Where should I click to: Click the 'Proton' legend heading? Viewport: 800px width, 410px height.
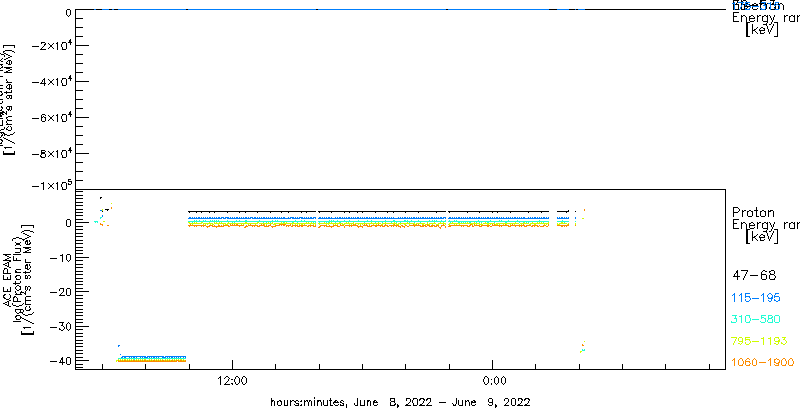click(754, 213)
